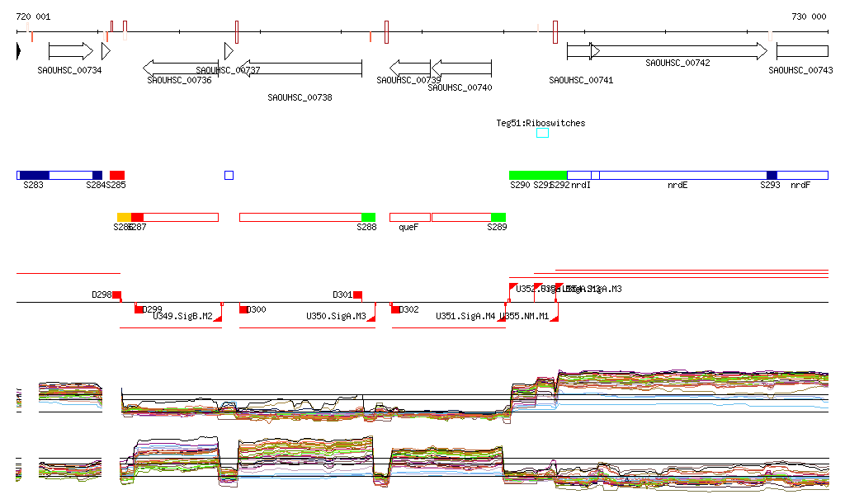Select the green S288 segment

[369, 217]
